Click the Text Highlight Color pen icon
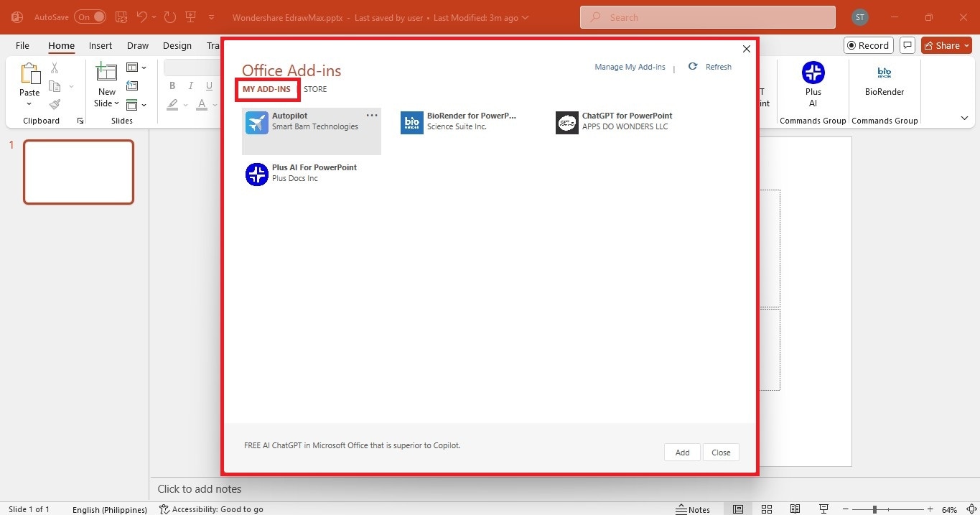The width and height of the screenshot is (980, 515). point(172,105)
